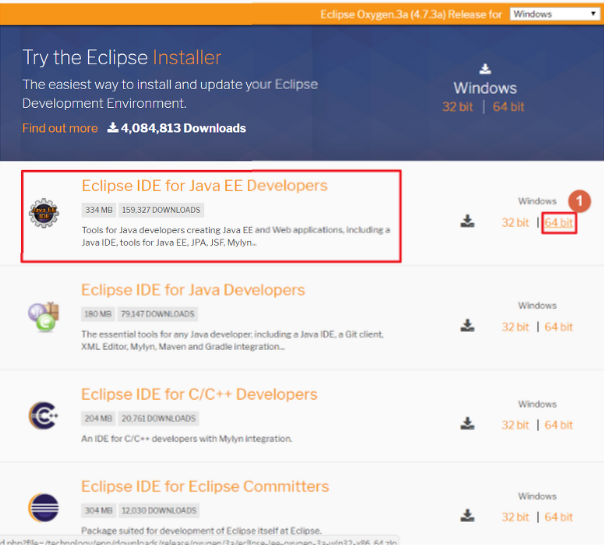Select 64 bit for Java EE Developers
The height and width of the screenshot is (545, 604).
click(x=559, y=223)
